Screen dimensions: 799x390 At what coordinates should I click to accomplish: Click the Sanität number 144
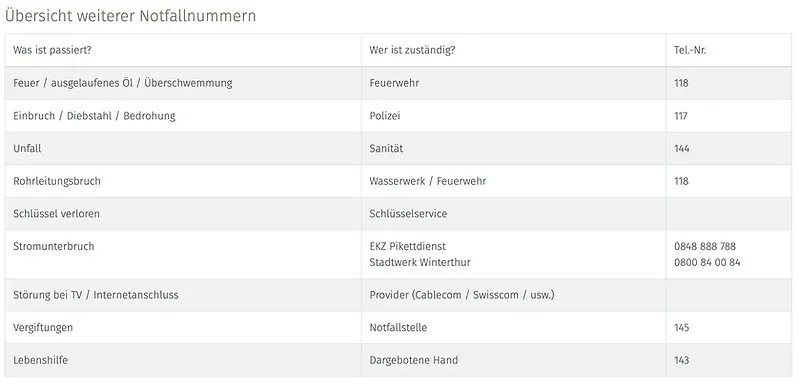click(x=681, y=148)
